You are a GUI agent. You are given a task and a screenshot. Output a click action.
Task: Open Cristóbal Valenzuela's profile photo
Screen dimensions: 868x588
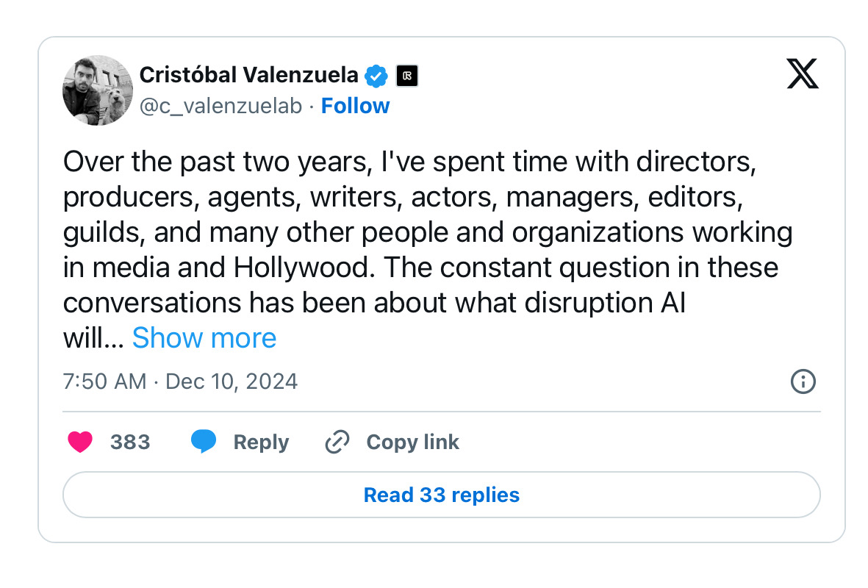pos(98,90)
